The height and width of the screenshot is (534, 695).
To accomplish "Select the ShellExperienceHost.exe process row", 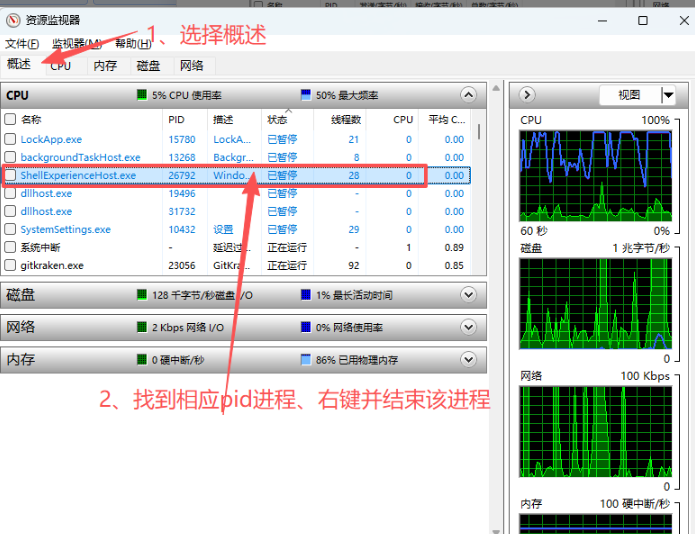I will 236,175.
